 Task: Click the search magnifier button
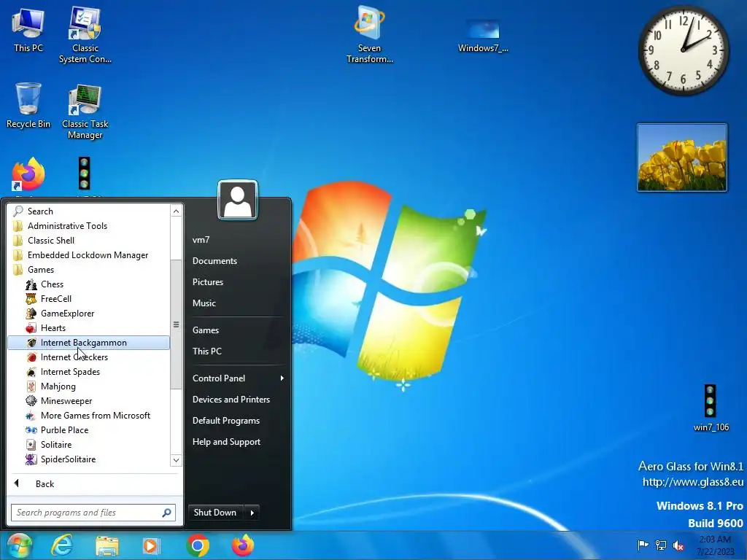pyautogui.click(x=167, y=513)
